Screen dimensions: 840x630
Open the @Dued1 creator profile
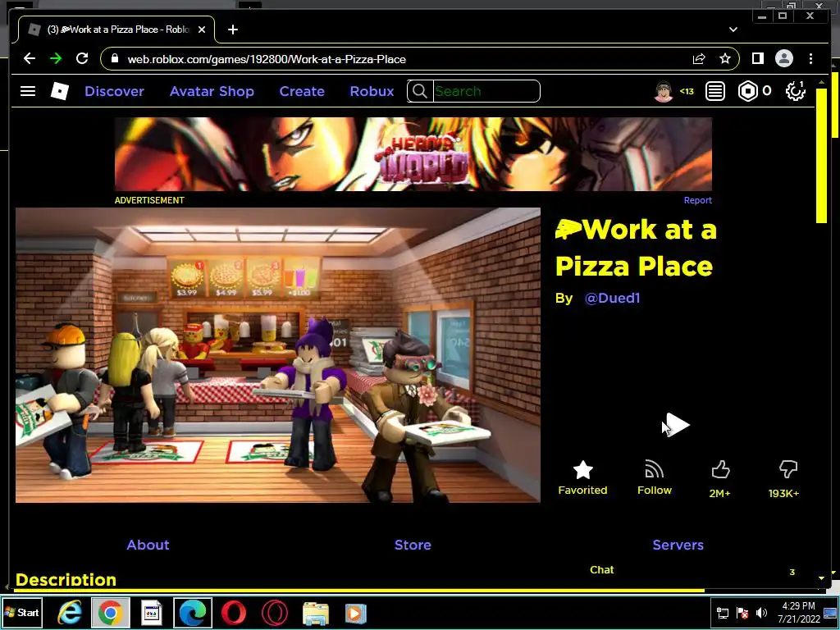(612, 299)
